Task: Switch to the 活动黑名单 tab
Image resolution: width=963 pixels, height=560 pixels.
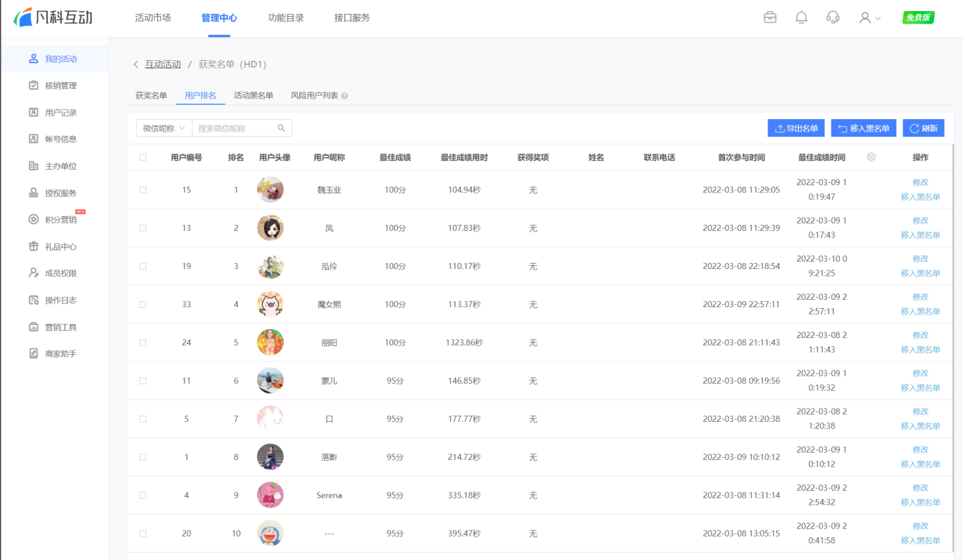Action: pos(254,96)
